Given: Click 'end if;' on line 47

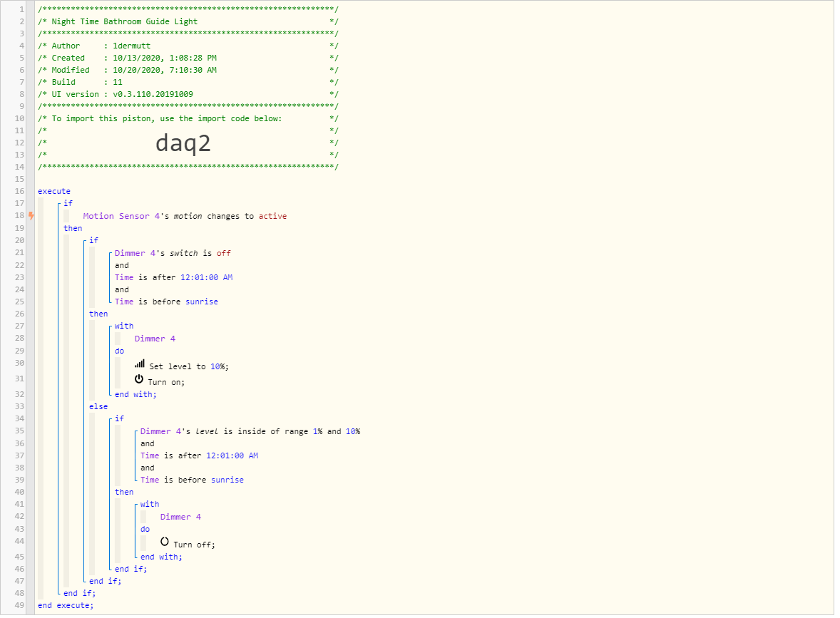Looking at the screenshot, I should (106, 582).
